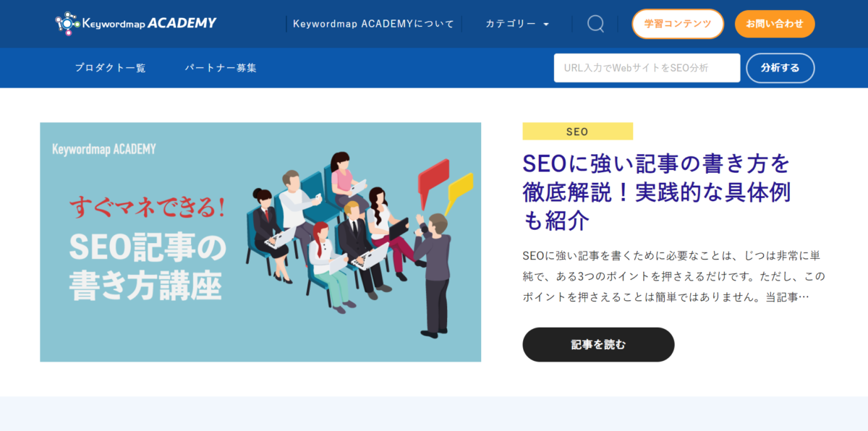Image resolution: width=868 pixels, height=431 pixels.
Task: Select the カテゴリー menu item
Action: [x=511, y=24]
